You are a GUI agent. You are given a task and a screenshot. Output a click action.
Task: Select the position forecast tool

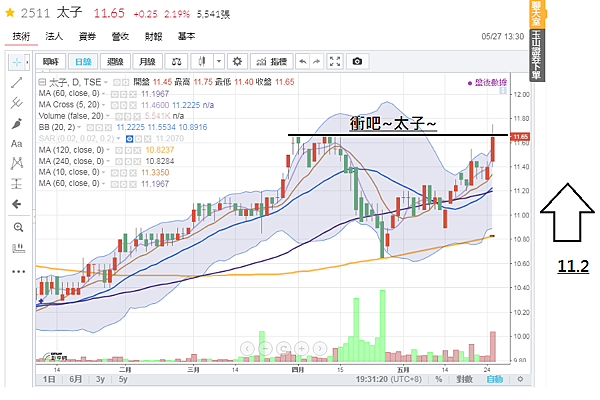click(16, 184)
